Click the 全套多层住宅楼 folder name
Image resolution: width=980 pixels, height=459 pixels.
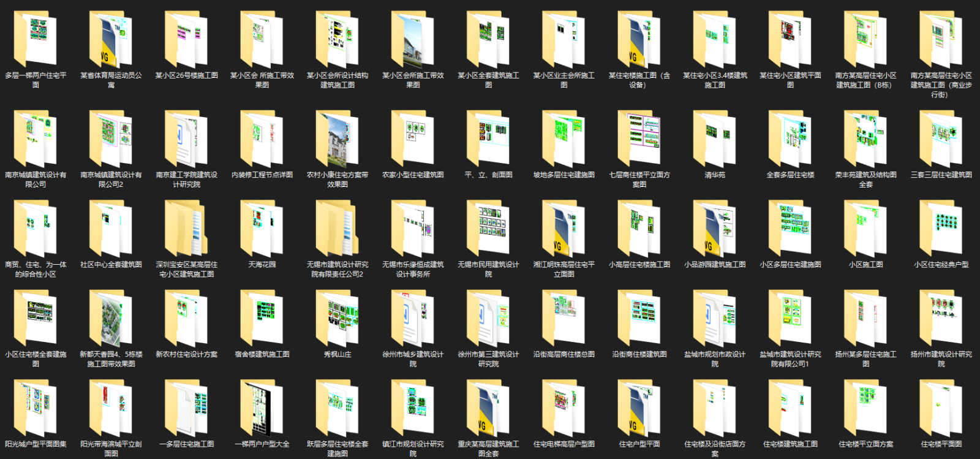tap(790, 175)
